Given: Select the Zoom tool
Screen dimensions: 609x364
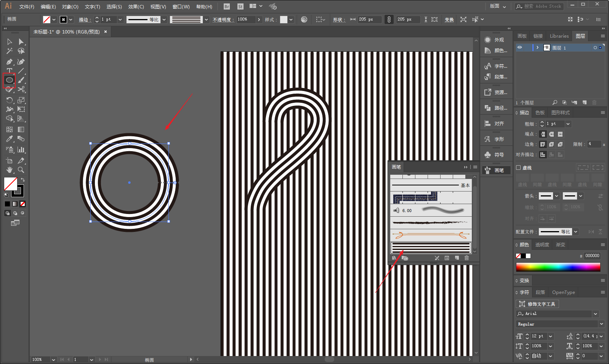Looking at the screenshot, I should [21, 170].
